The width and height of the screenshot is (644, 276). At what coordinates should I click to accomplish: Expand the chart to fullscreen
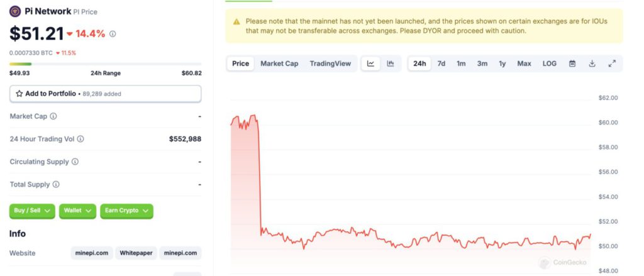coord(612,63)
